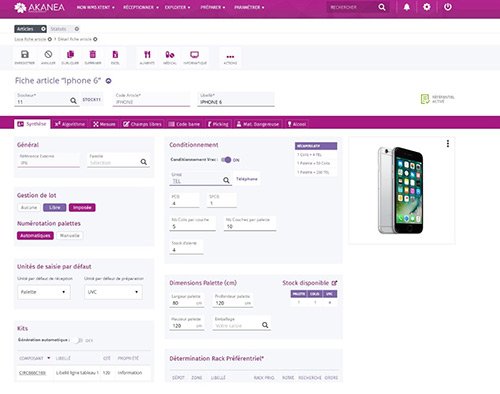Open the Actions three-dots menu
500x394 pixels.
click(x=230, y=57)
